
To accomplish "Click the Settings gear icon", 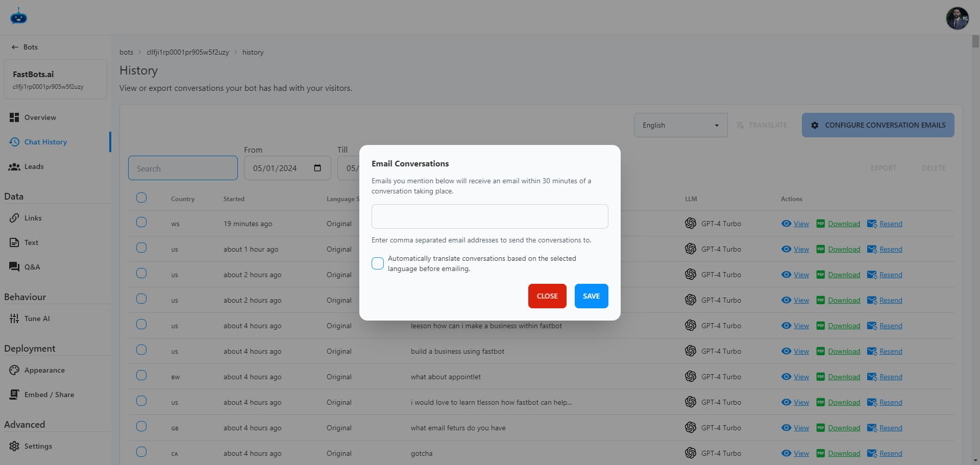I will coord(14,446).
